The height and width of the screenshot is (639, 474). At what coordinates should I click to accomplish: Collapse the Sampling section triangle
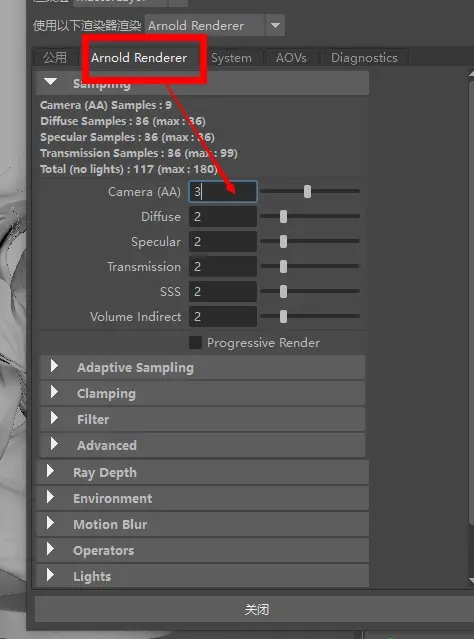51,82
